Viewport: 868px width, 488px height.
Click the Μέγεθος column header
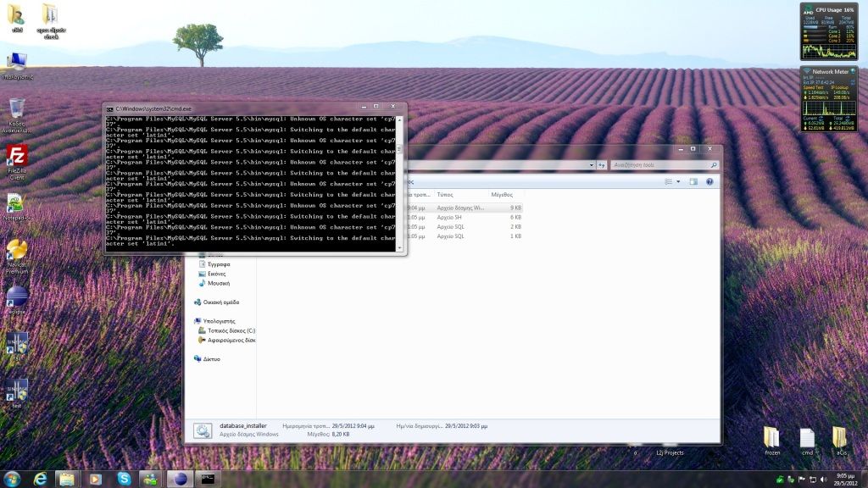click(x=503, y=195)
